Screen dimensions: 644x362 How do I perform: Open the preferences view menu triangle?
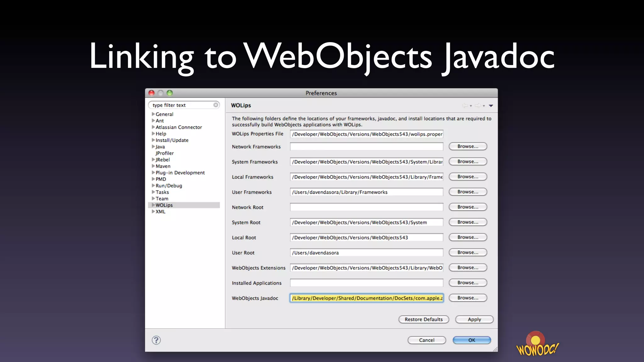click(x=491, y=106)
